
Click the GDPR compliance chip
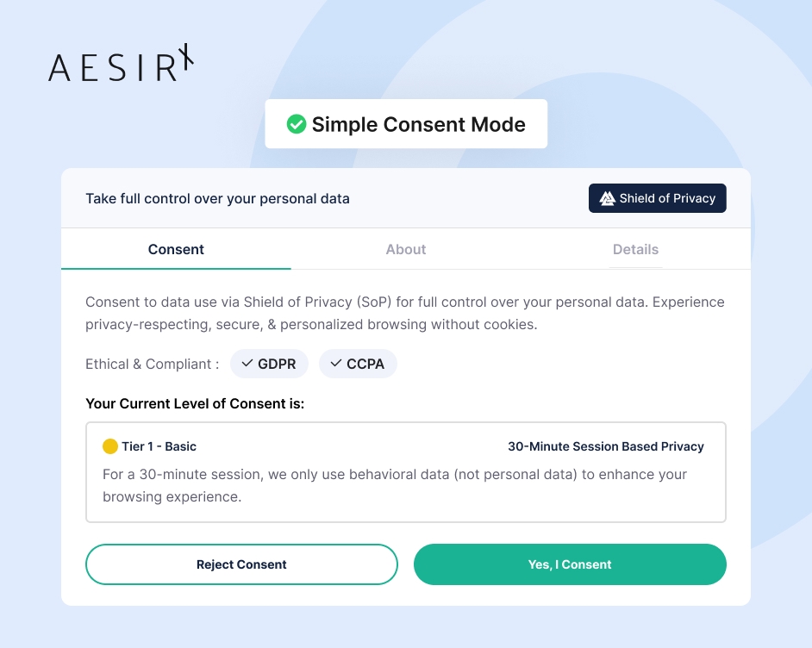pos(269,364)
